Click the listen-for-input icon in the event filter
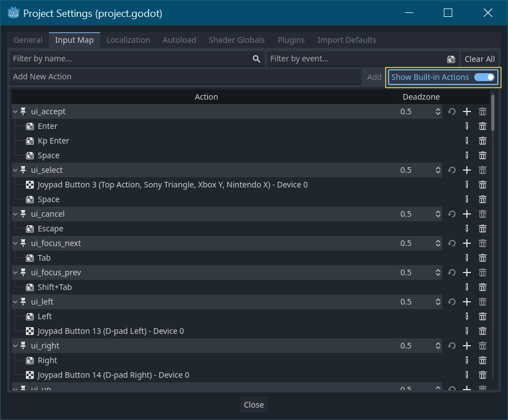 (451, 59)
